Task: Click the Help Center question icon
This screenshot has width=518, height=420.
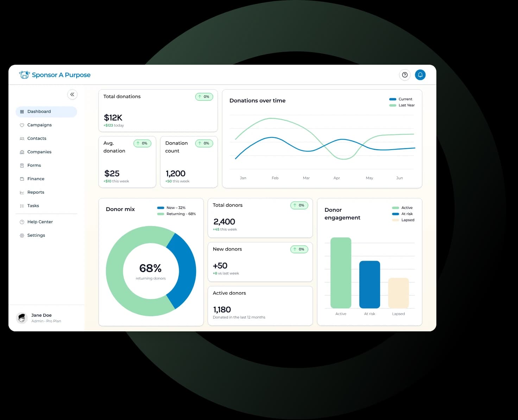Action: (x=22, y=222)
